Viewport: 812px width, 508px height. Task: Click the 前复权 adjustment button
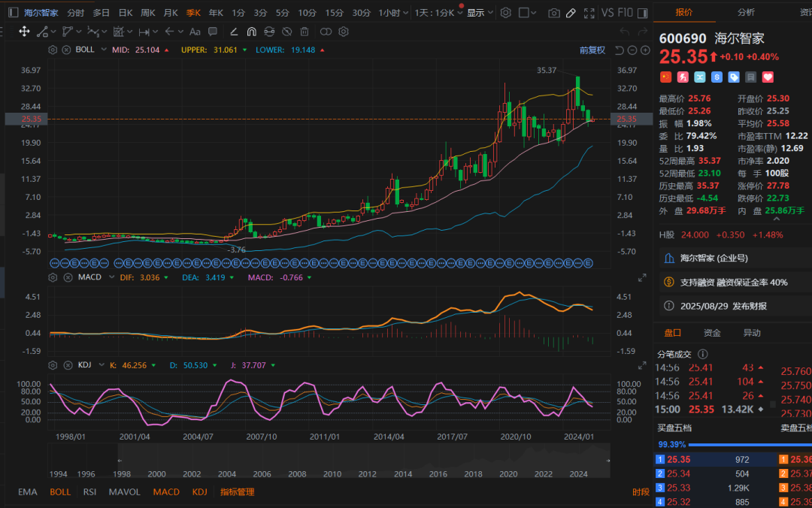[592, 50]
